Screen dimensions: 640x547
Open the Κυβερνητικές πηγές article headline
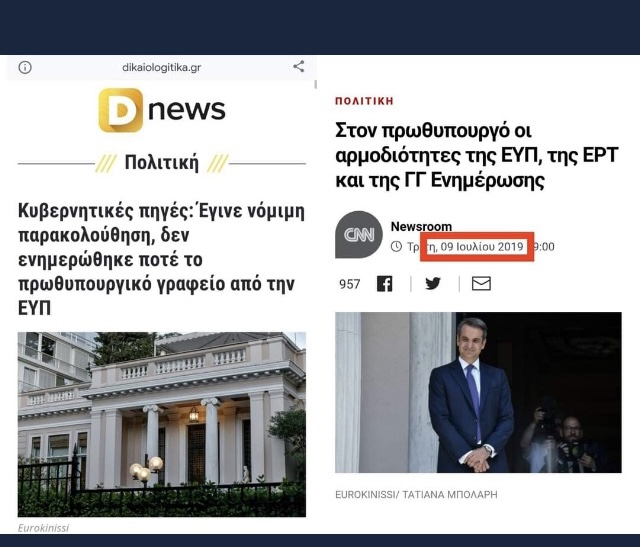point(161,260)
